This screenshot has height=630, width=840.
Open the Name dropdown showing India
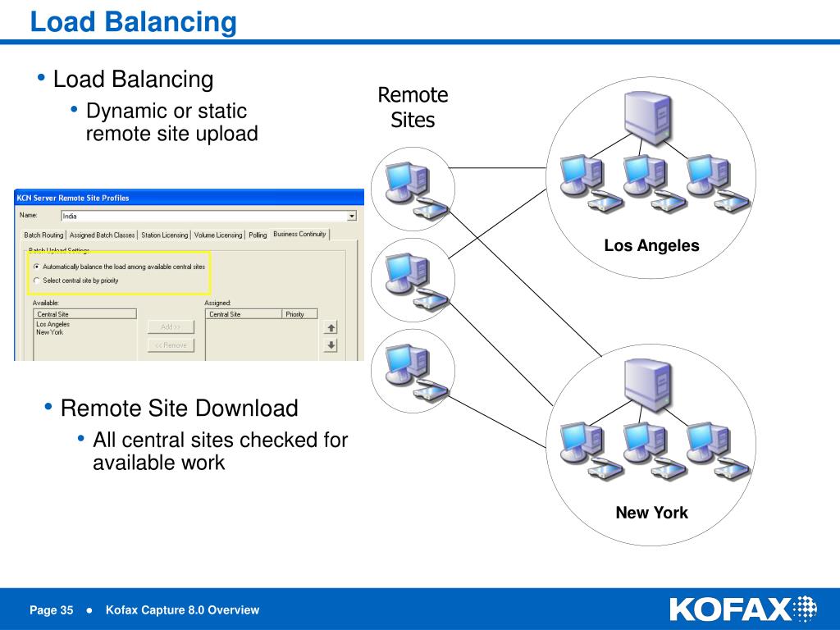click(x=351, y=217)
